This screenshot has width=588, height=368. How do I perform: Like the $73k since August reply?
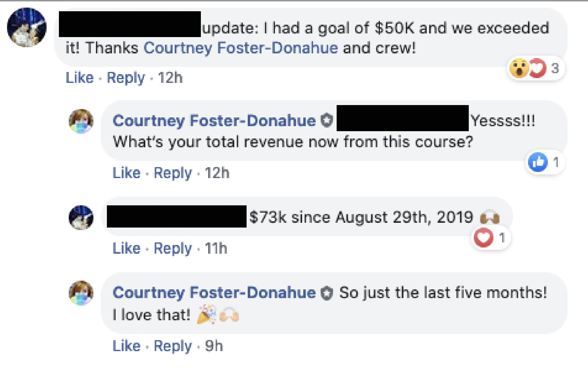tap(126, 248)
